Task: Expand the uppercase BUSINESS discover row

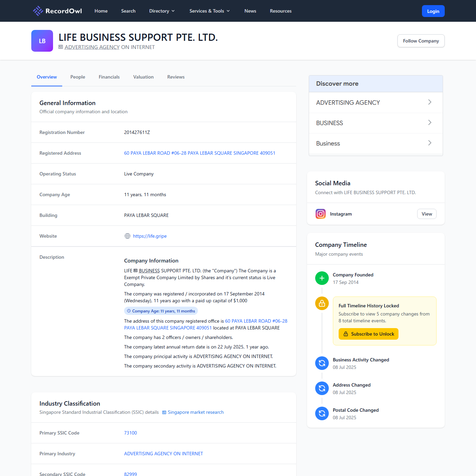Action: click(376, 123)
